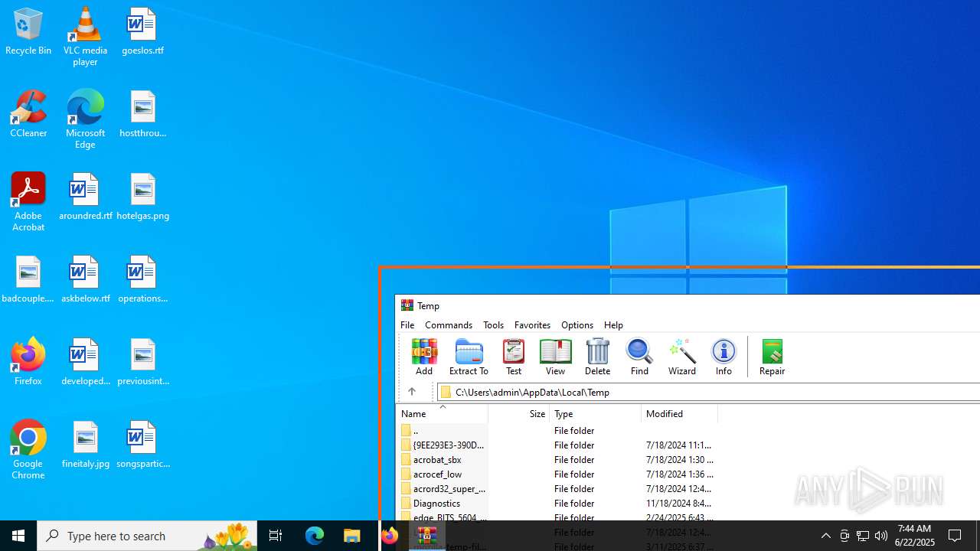Open the Commands menu
Image resolution: width=980 pixels, height=551 pixels.
point(449,324)
